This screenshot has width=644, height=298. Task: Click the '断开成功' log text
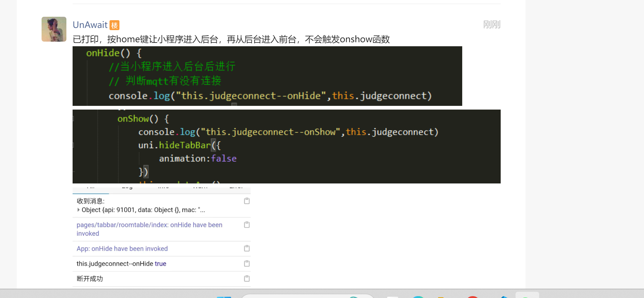point(90,279)
